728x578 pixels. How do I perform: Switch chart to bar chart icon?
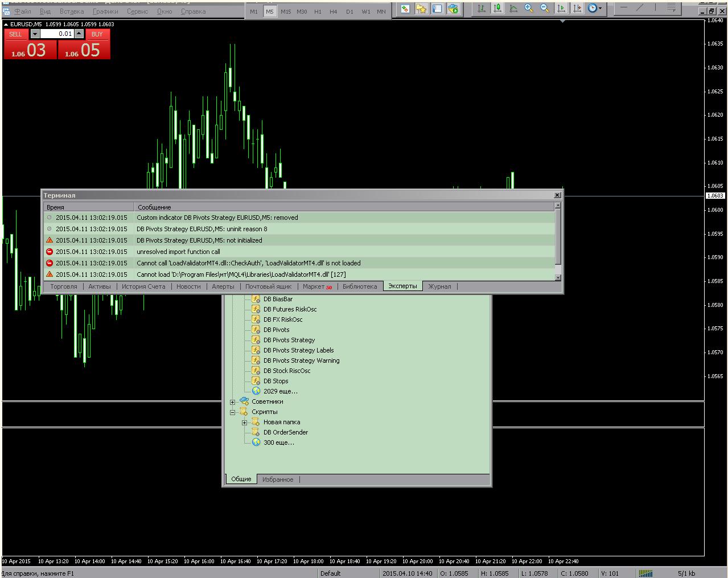482,8
